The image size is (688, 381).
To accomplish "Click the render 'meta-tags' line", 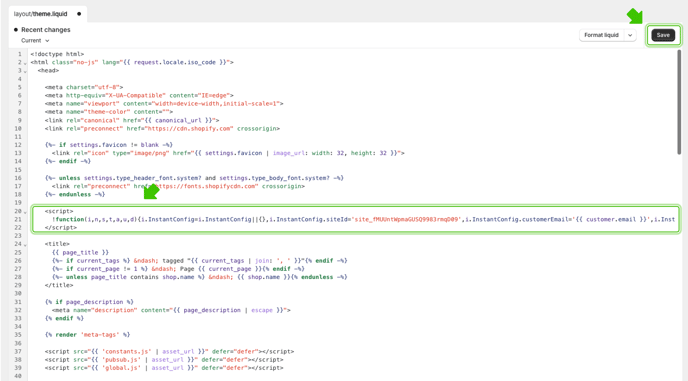I will pos(87,334).
